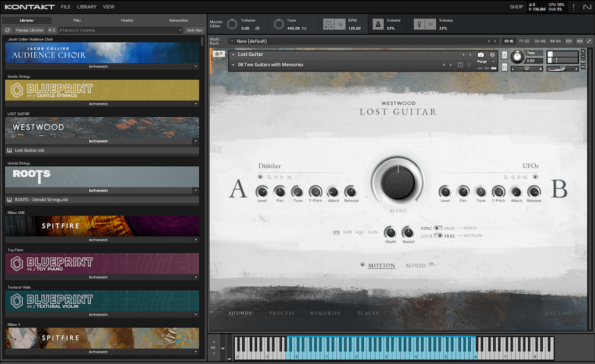Load the Lost Guitar.nki file
This screenshot has width=595, height=364.
tap(102, 150)
